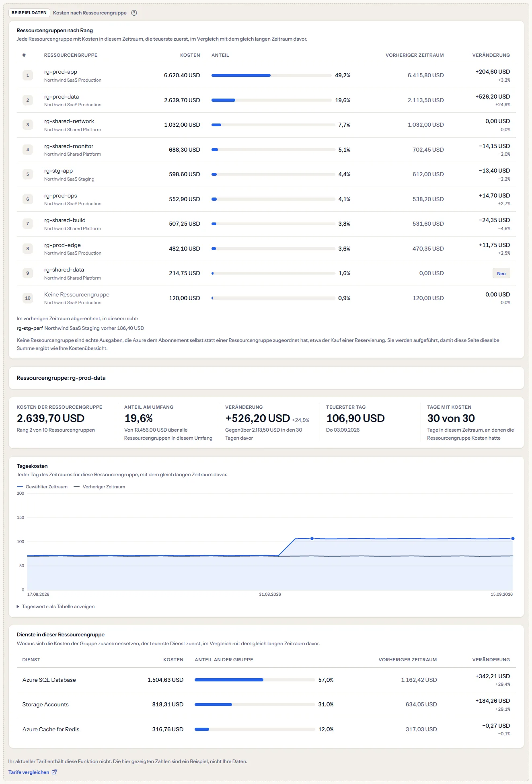The height and width of the screenshot is (784, 532).
Task: Click the BEISPIELDATEN badge
Action: [x=29, y=13]
